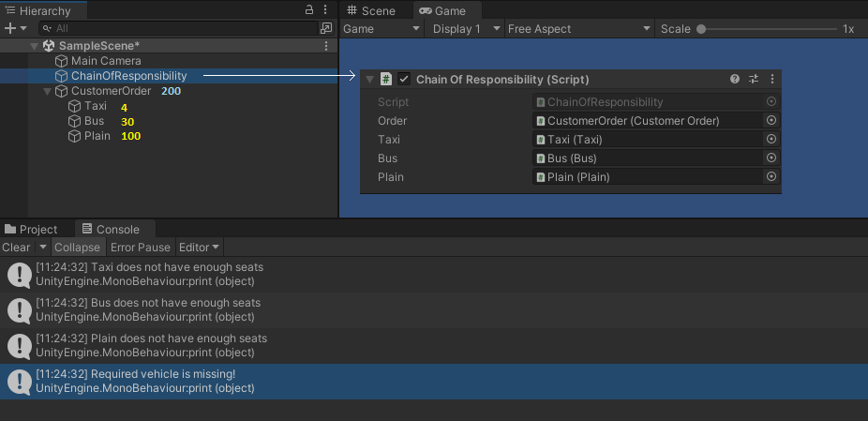The width and height of the screenshot is (868, 421).
Task: Select the Plain does not have enough seats log
Action: [434, 346]
